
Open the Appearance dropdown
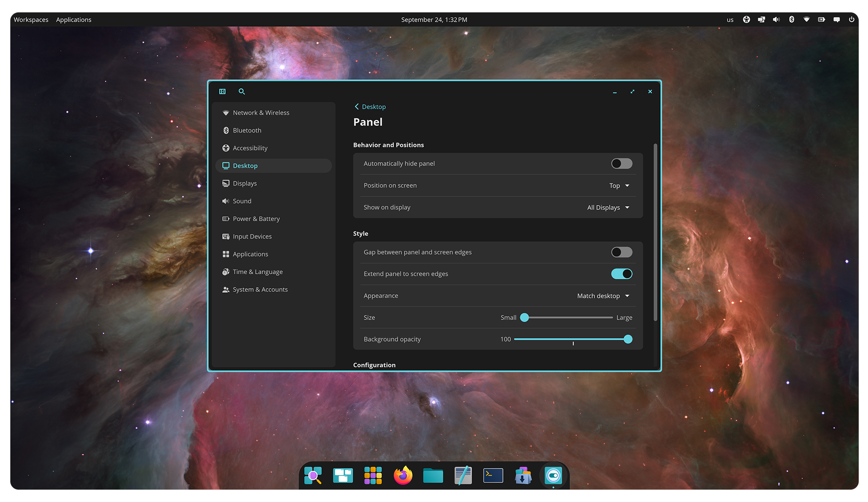602,296
